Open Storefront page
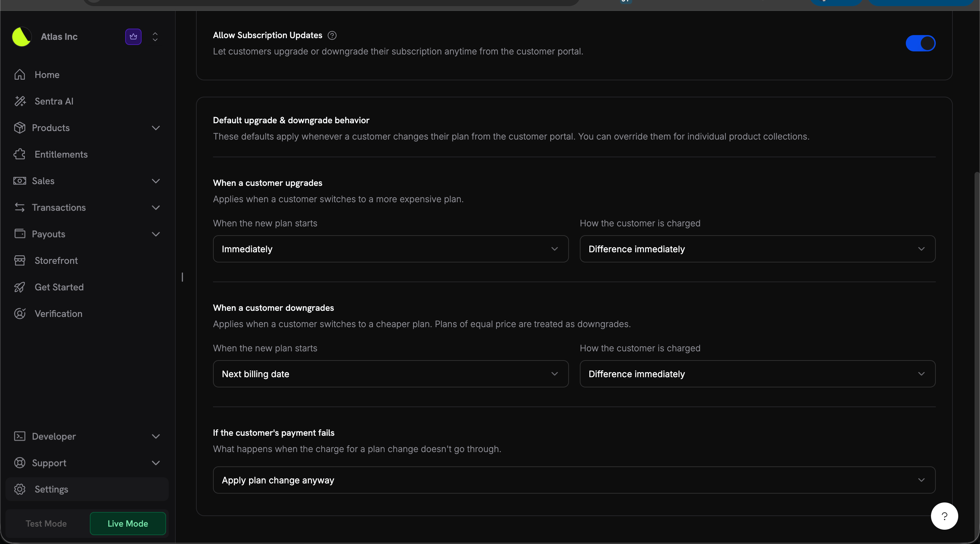The width and height of the screenshot is (980, 544). click(87, 260)
